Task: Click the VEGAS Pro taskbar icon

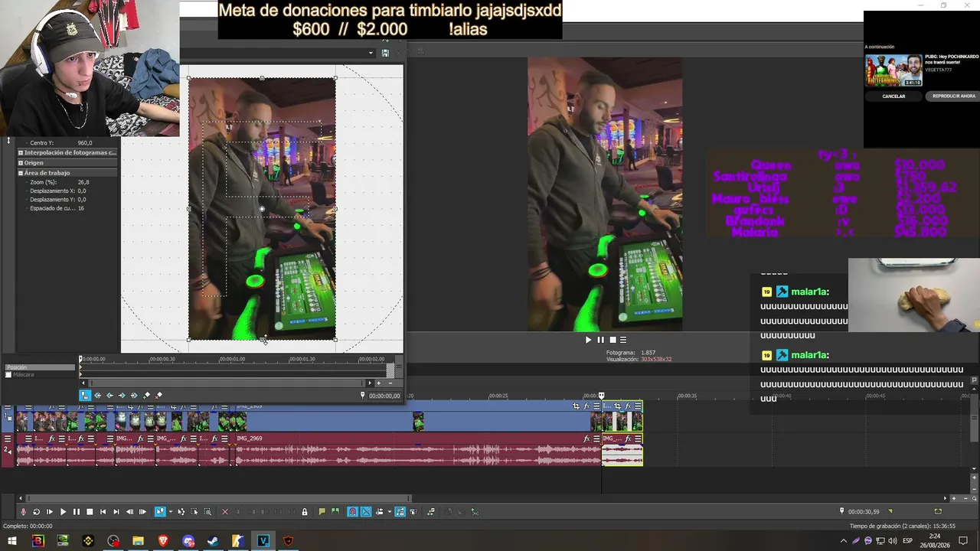Action: (x=263, y=541)
